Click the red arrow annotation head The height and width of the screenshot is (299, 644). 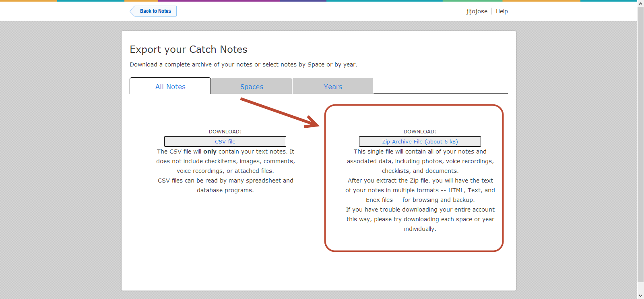[312, 122]
